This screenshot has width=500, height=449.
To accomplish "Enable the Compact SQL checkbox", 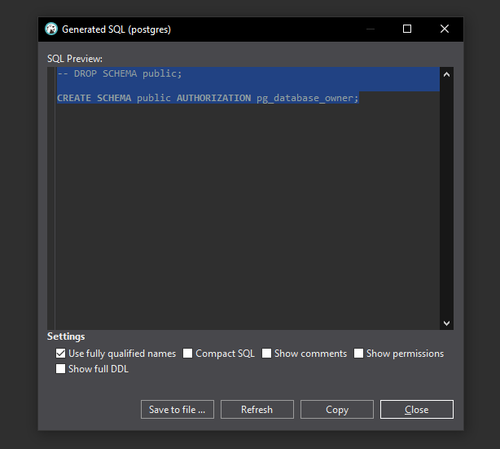I will point(188,353).
